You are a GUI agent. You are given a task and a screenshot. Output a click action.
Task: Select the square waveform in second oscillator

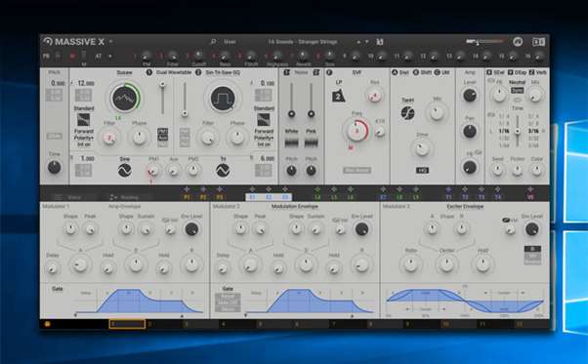point(223,99)
